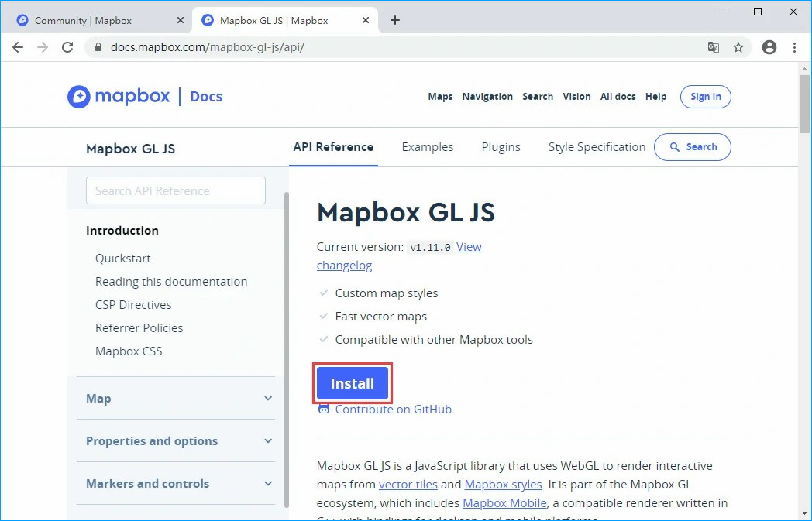This screenshot has width=812, height=521.
Task: Click the Search API Reference input field
Action: click(x=175, y=190)
